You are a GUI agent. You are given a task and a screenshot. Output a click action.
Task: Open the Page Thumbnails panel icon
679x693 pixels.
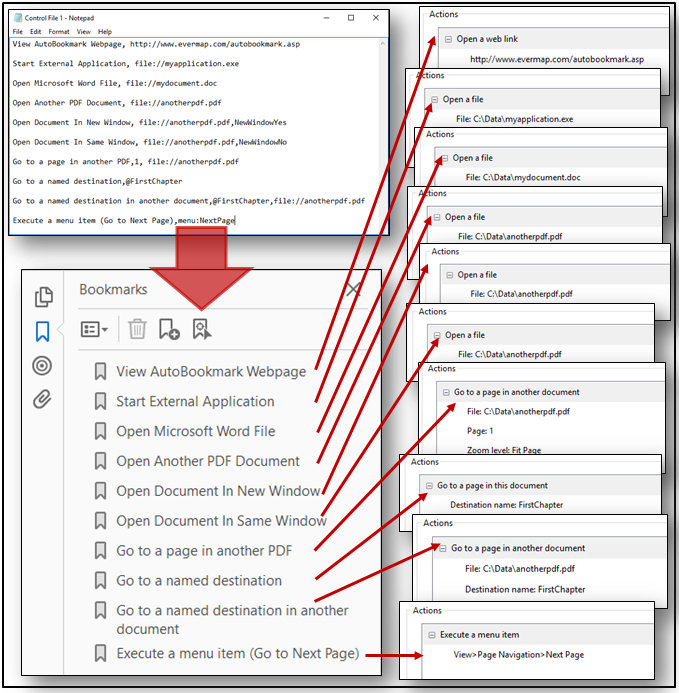[x=44, y=297]
